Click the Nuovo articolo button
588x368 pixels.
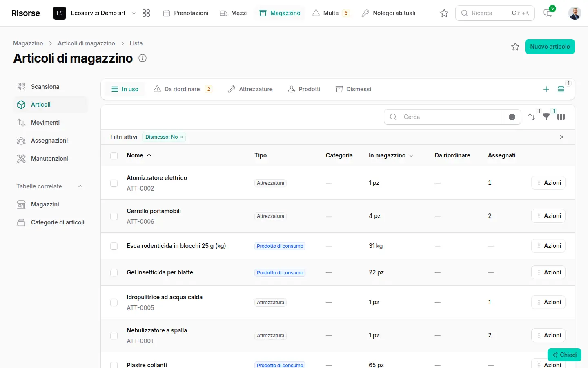(x=550, y=47)
